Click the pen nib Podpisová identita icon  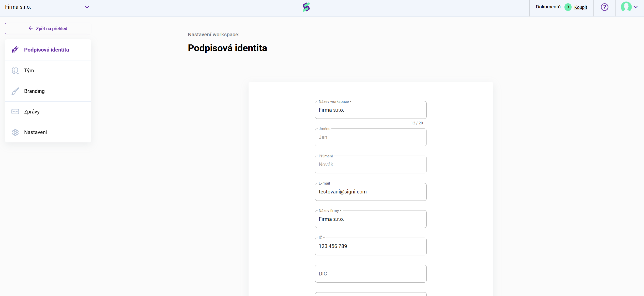(x=15, y=50)
